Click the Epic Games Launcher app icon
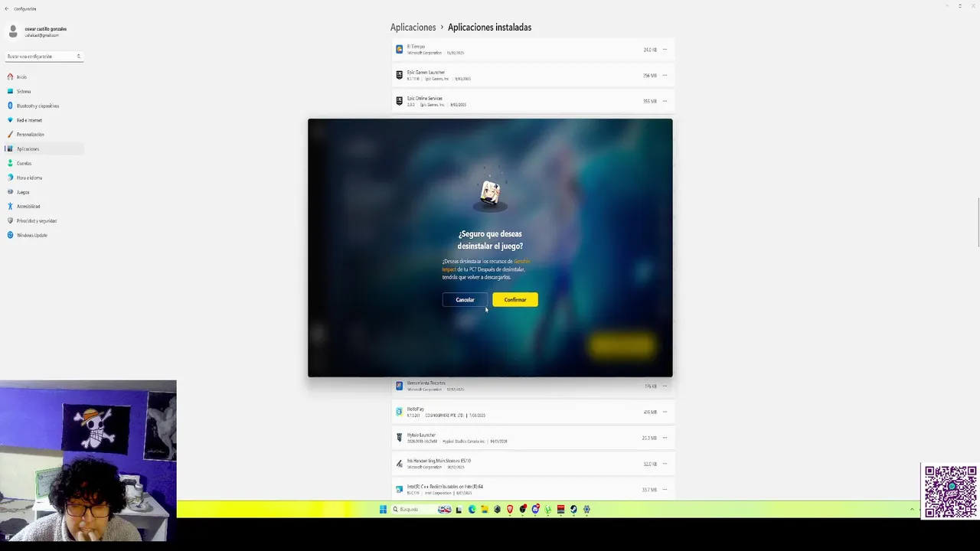Image resolution: width=980 pixels, height=551 pixels. (x=399, y=75)
